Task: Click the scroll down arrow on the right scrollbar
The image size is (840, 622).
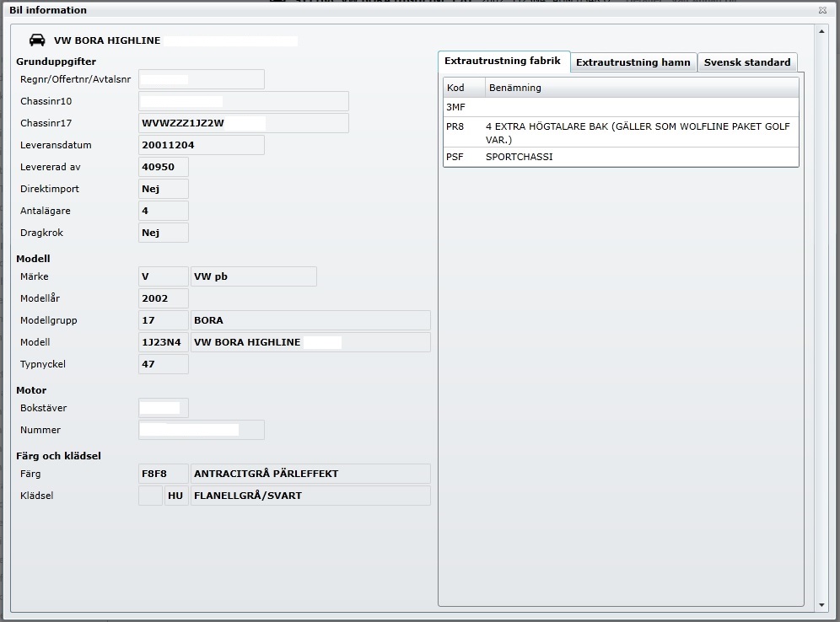Action: 822,605
